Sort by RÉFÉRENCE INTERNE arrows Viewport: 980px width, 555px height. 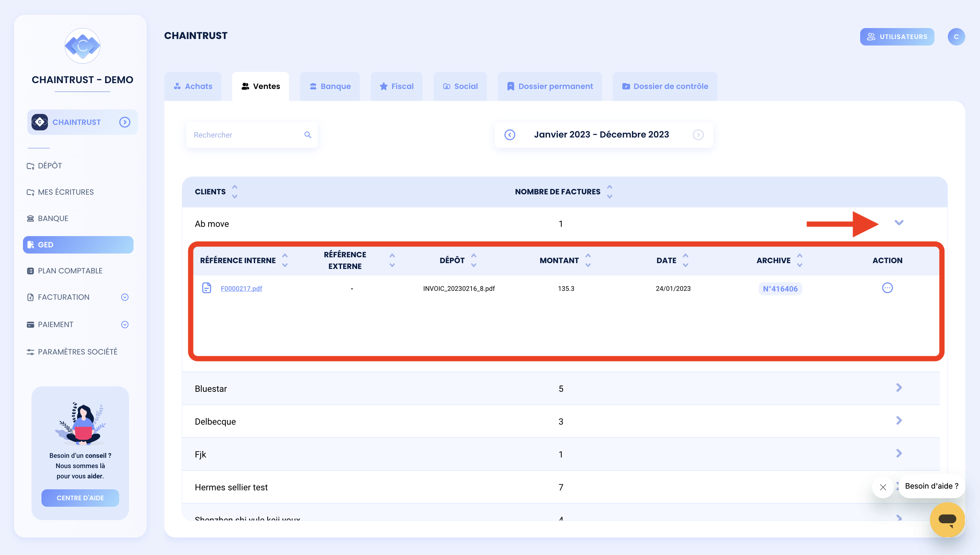point(285,260)
